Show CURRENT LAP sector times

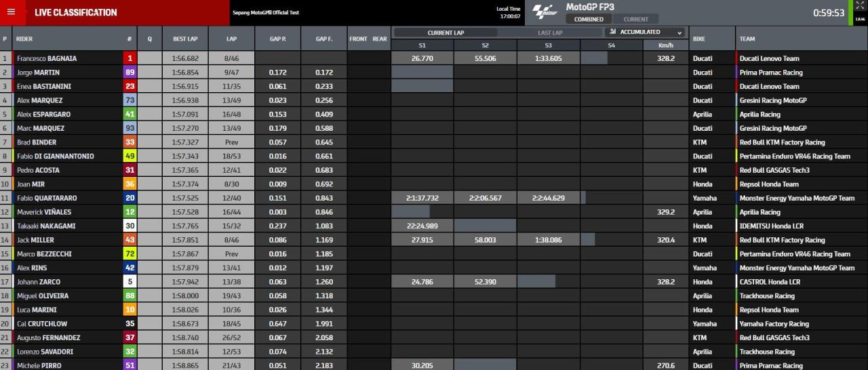pos(446,32)
